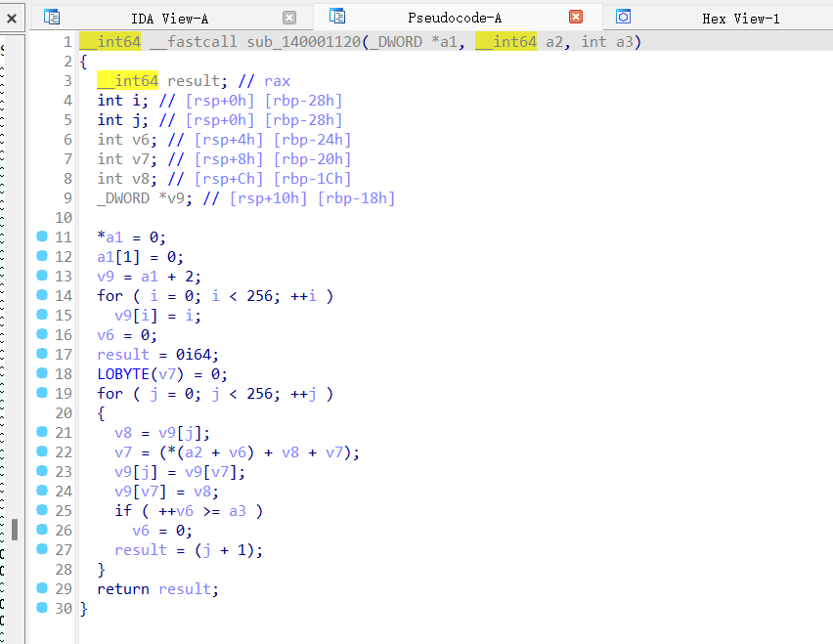Toggle breakpoint dot on line 15

coord(42,315)
